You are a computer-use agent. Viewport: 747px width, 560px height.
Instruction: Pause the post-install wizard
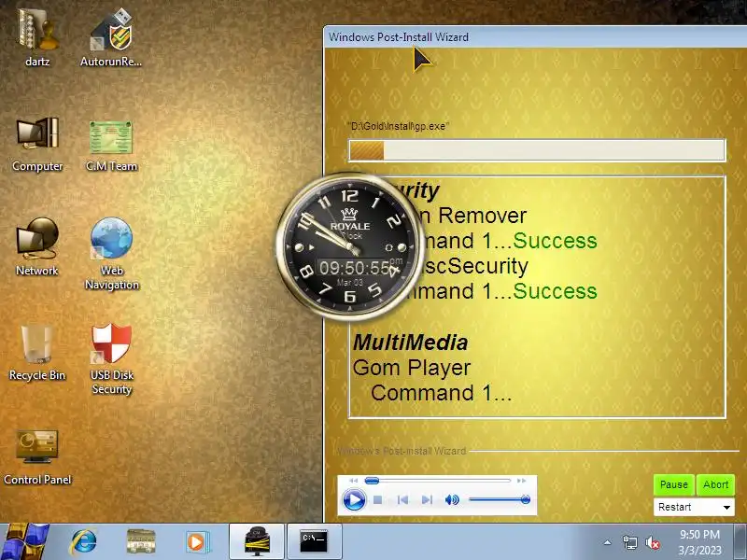tap(674, 484)
